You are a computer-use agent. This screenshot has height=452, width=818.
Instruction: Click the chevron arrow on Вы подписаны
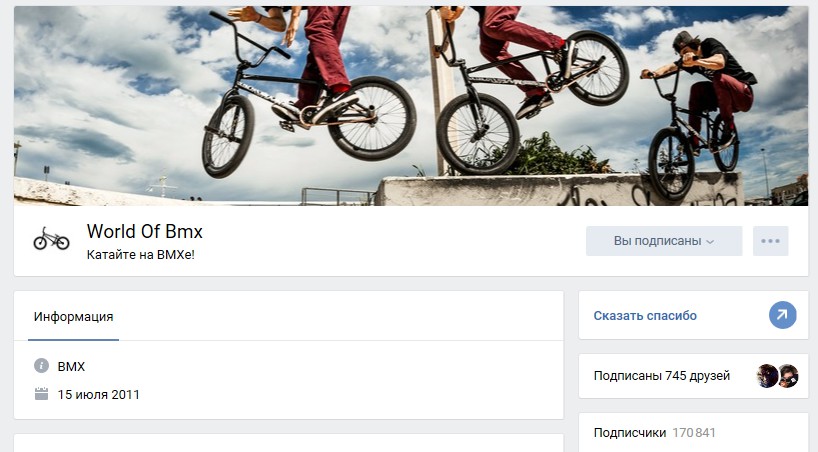point(710,242)
